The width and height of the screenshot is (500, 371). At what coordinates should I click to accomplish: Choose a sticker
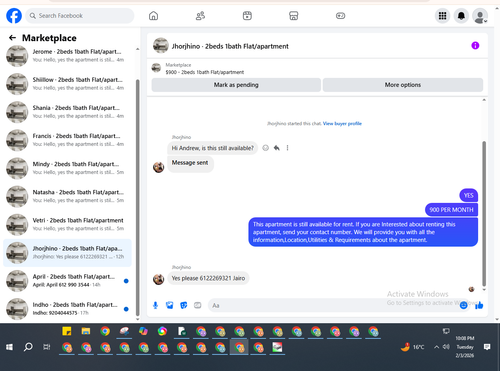[184, 305]
